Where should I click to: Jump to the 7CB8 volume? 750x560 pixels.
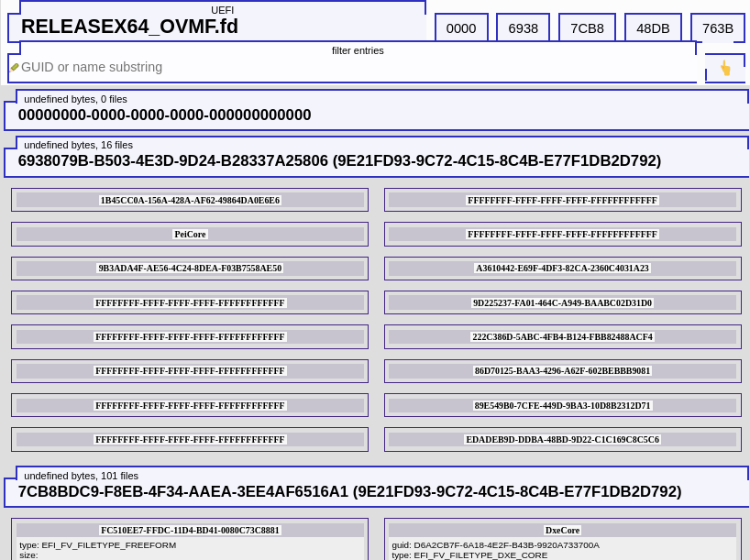coord(587,28)
